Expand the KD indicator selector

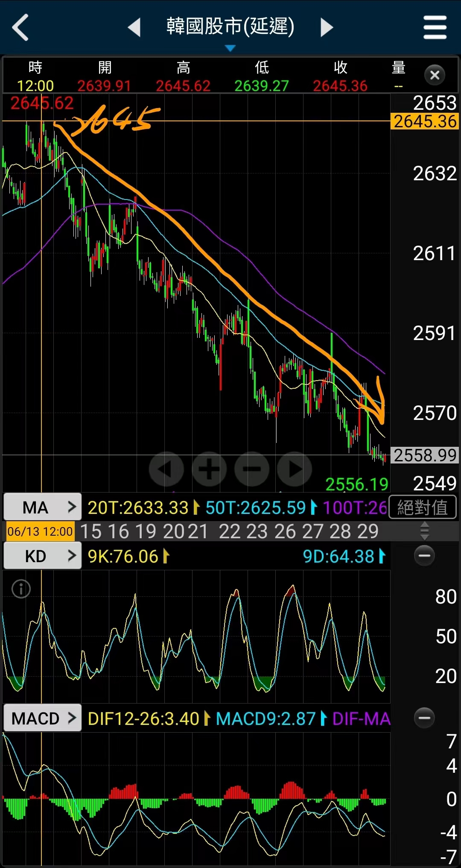pos(42,556)
